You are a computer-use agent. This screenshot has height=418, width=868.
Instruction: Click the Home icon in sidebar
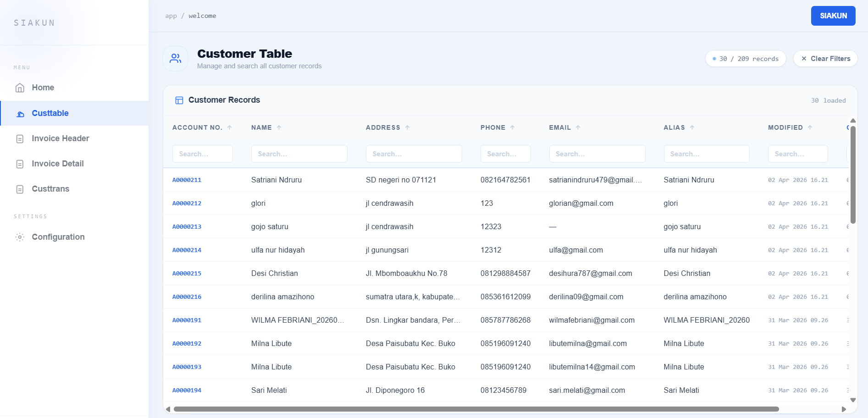(20, 88)
